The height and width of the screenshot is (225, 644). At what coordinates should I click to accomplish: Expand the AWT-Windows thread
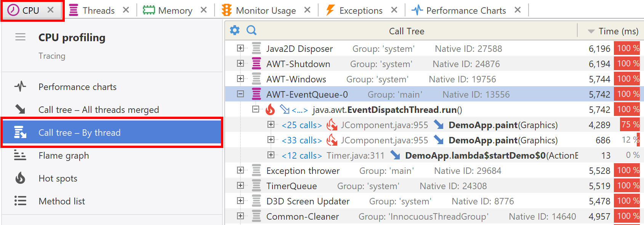click(x=240, y=79)
